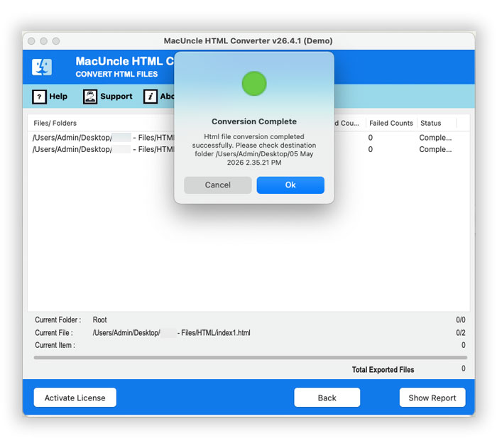Click the window title MacUncle HTML Converter
This screenshot has height=448, width=497.
pos(248,41)
